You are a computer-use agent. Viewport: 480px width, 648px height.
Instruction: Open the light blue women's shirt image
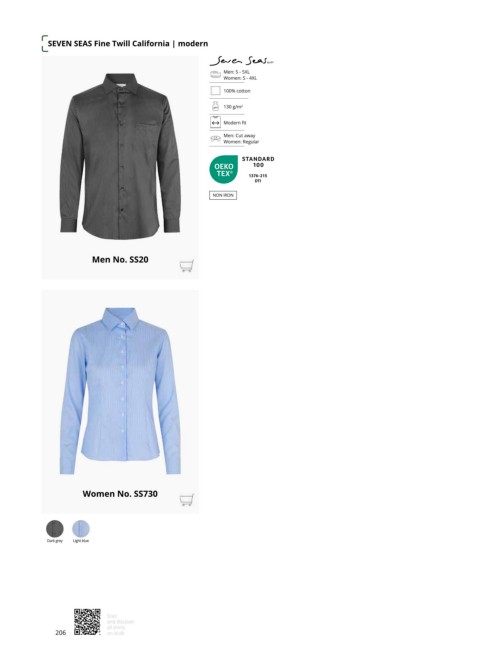120,391
